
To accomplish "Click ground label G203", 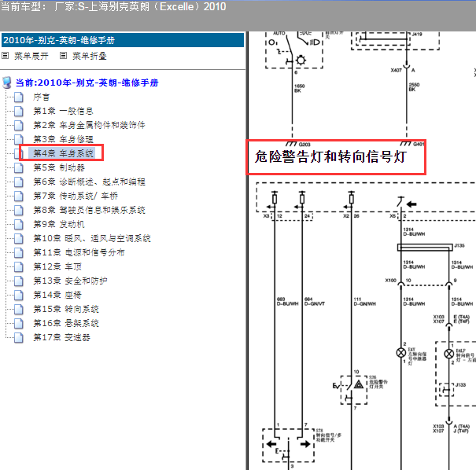I will coord(304,145).
